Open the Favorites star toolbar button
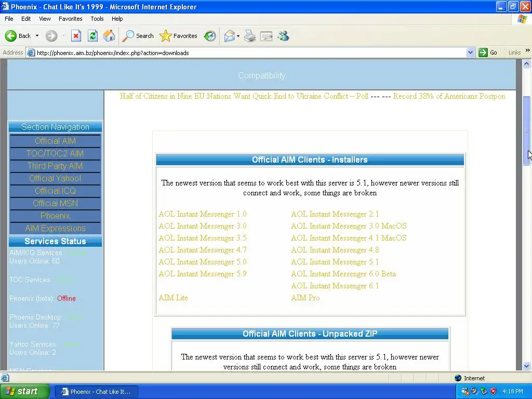Screen dimensions: 532x399 (x=178, y=36)
